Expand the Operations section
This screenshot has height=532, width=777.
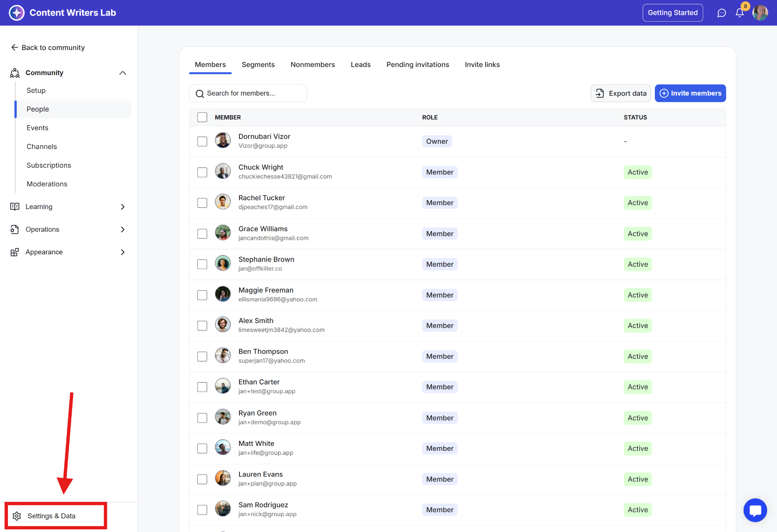click(x=123, y=230)
